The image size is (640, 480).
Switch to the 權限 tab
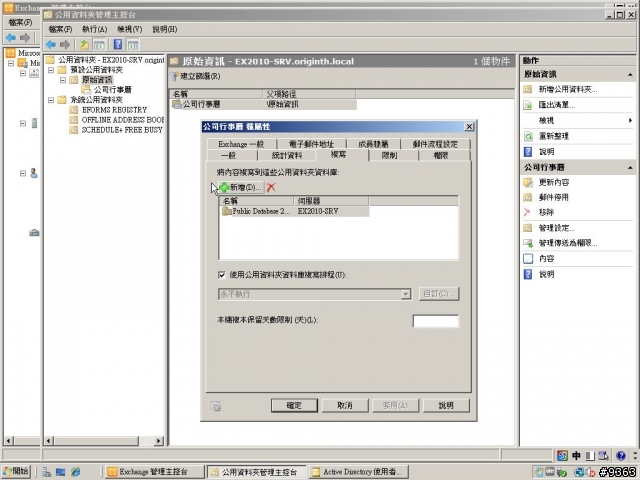[441, 156]
